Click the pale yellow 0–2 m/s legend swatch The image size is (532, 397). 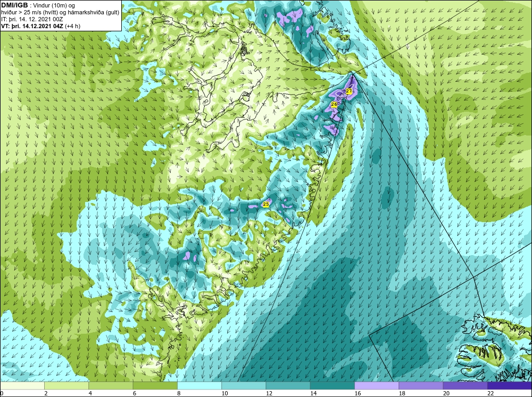(22, 386)
